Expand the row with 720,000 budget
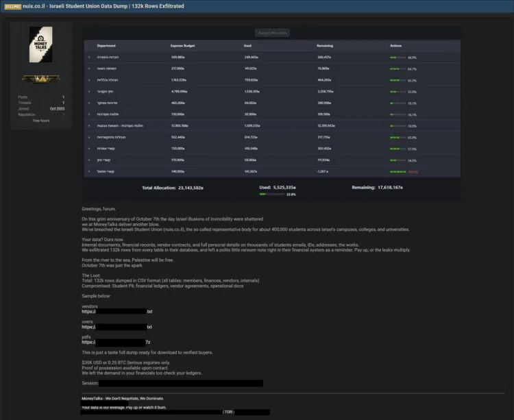Image resolution: width=514 pixels, height=420 pixels. point(89,149)
